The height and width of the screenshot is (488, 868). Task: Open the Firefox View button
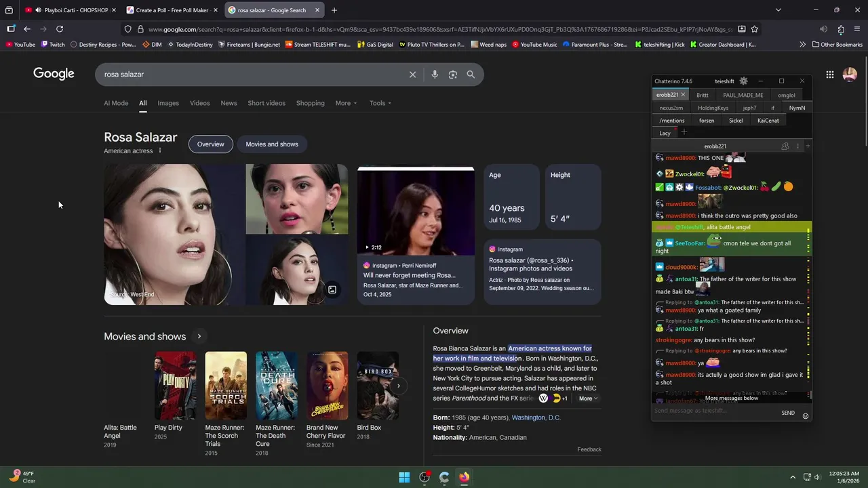coord(9,10)
